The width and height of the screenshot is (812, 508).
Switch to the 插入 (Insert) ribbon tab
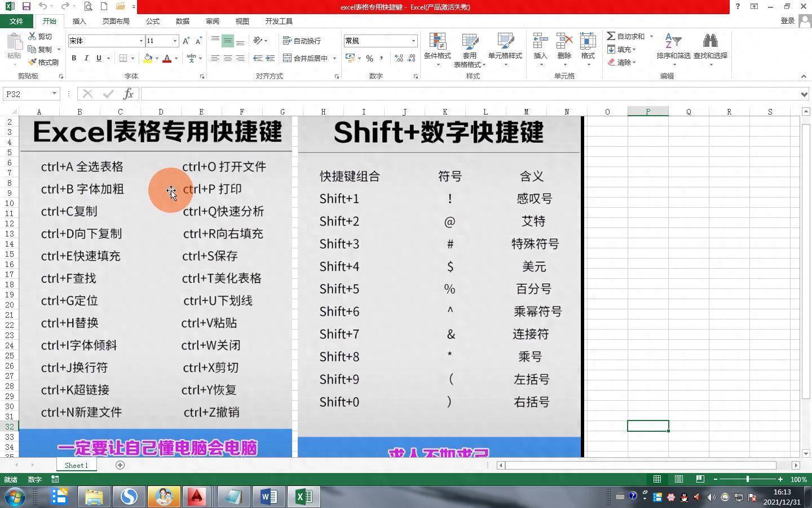tap(79, 21)
